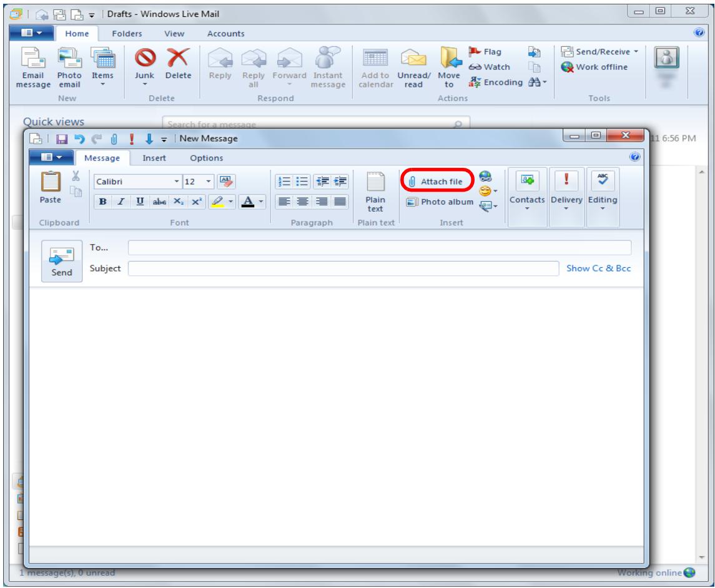Image resolution: width=715 pixels, height=588 pixels.
Task: Click Save icon in New Message toolbar
Action: click(62, 139)
